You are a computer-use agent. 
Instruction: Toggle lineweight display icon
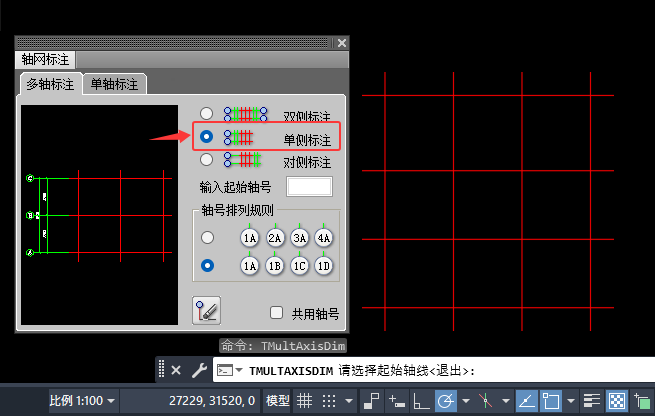click(592, 401)
